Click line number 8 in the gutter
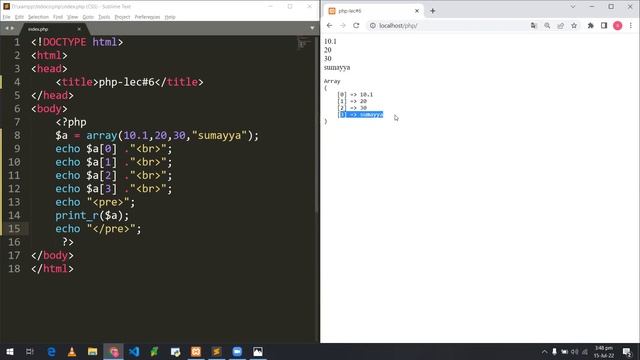 click(x=16, y=136)
